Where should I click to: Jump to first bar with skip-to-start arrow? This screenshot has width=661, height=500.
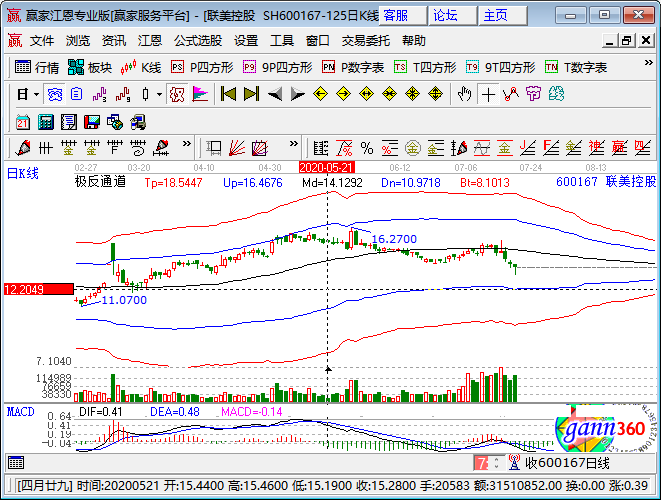coord(228,94)
